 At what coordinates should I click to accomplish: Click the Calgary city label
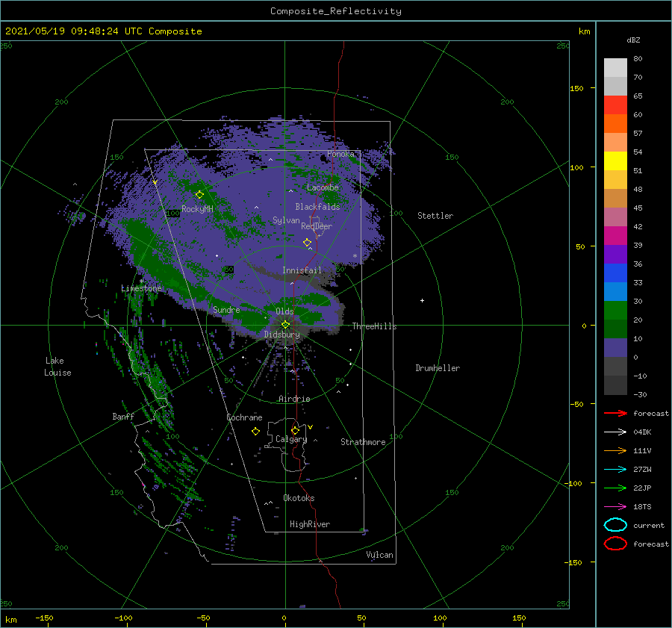pos(291,439)
